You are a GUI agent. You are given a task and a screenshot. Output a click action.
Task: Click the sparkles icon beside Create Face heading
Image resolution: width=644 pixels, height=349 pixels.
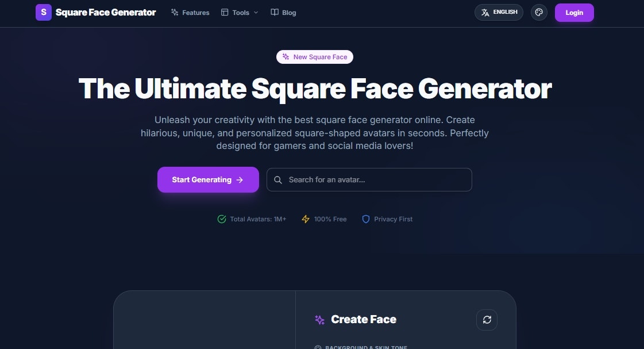(319, 319)
